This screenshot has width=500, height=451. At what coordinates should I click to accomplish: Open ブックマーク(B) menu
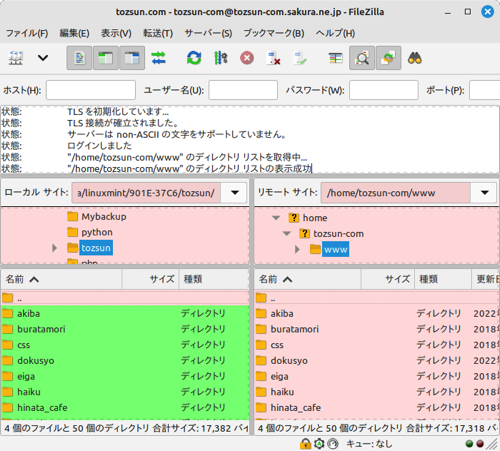pyautogui.click(x=274, y=33)
